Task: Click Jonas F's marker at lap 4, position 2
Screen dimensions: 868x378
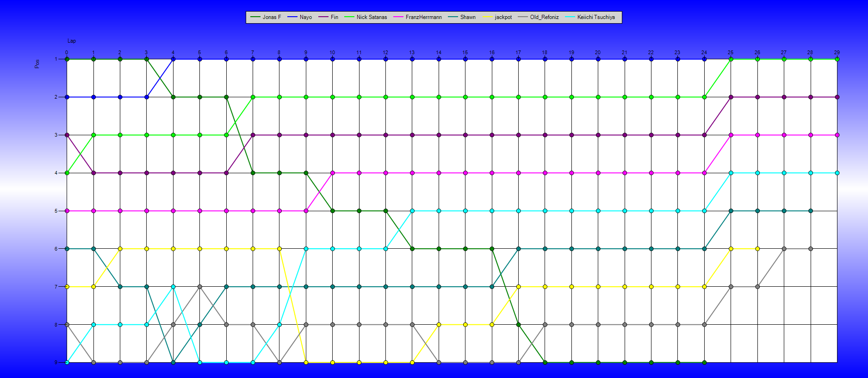Action: pyautogui.click(x=173, y=97)
